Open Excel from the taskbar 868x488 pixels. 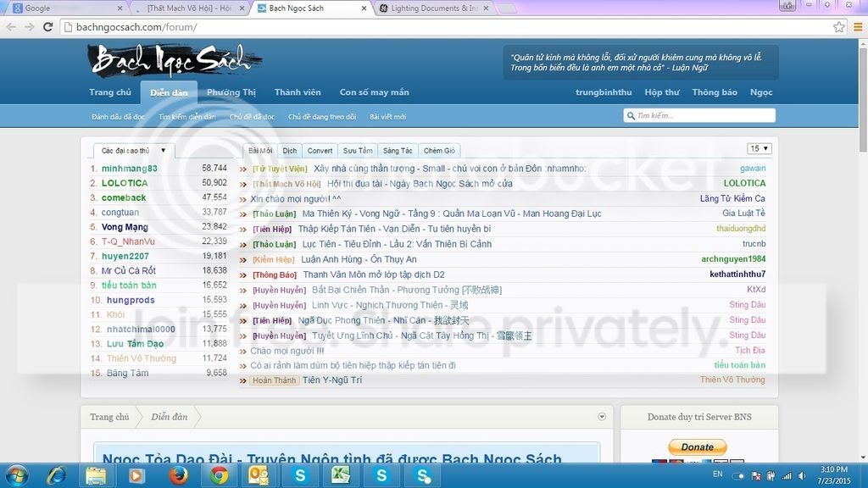pos(339,477)
